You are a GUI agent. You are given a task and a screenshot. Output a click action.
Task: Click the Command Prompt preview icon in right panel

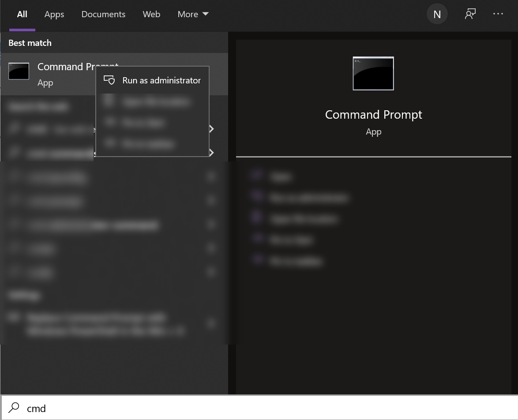373,73
